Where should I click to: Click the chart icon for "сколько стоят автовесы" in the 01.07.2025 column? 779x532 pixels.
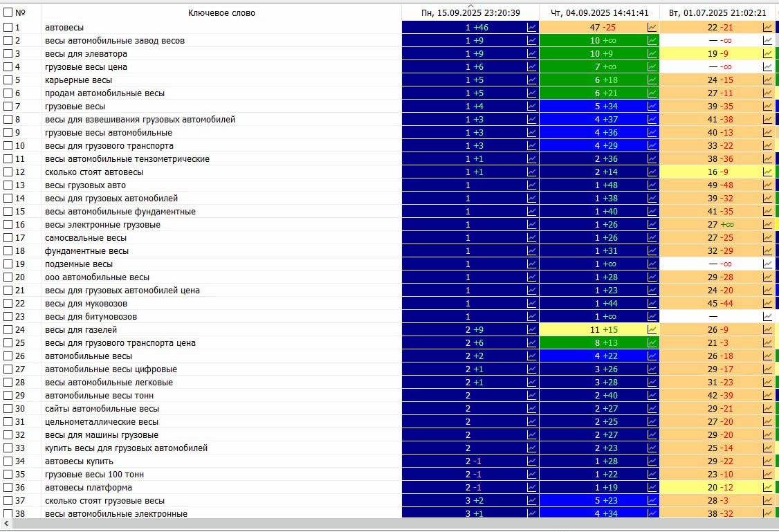point(767,172)
